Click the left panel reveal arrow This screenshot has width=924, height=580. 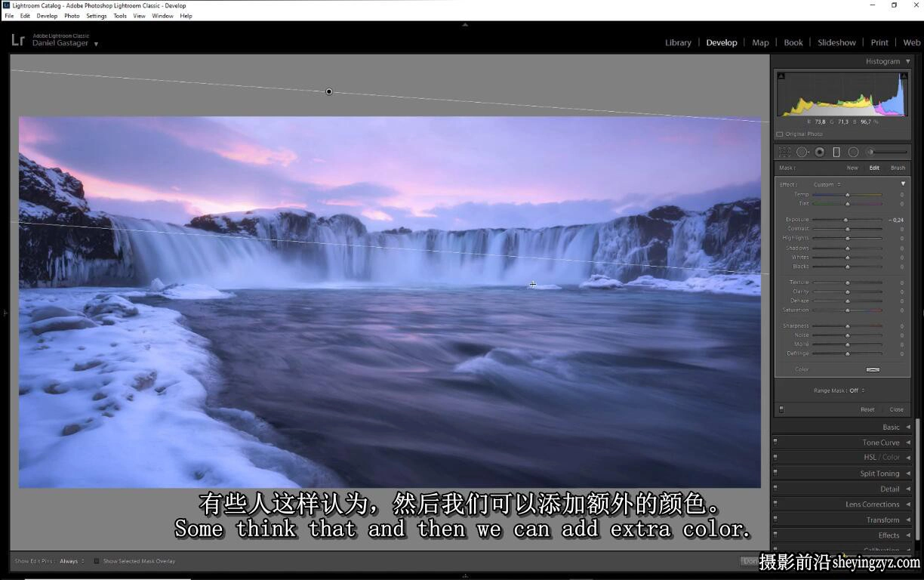coord(6,312)
